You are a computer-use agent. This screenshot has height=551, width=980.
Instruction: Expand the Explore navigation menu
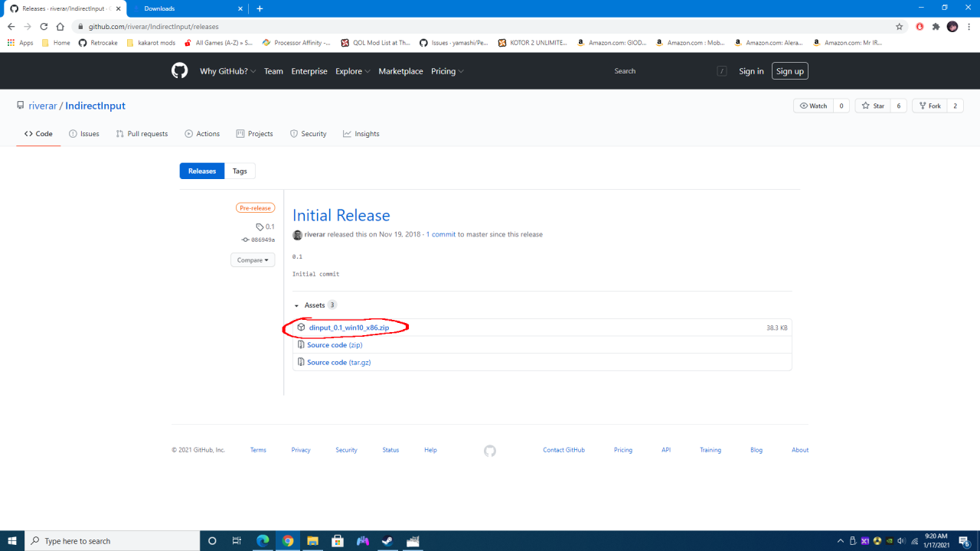(x=352, y=71)
